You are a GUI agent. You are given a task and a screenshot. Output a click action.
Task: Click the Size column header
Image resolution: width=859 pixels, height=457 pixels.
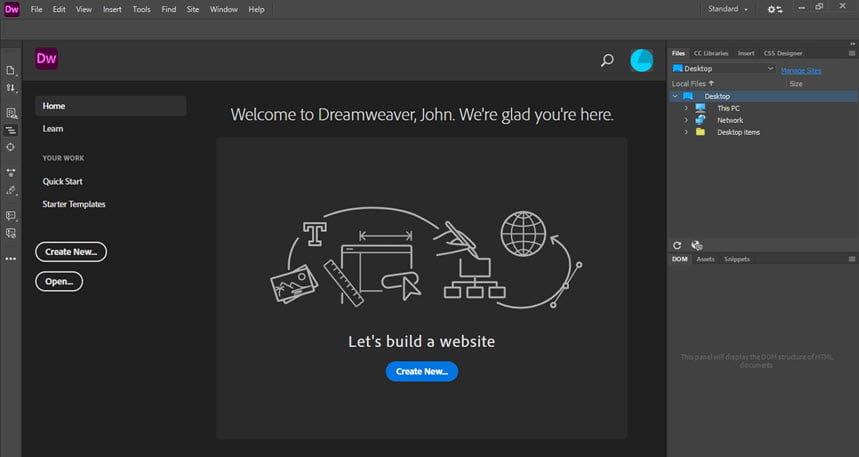[x=796, y=84]
